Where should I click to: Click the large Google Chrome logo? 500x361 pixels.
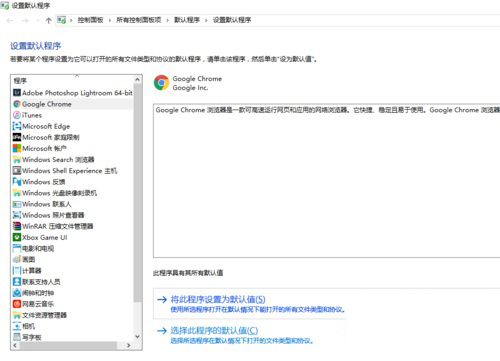pyautogui.click(x=162, y=83)
